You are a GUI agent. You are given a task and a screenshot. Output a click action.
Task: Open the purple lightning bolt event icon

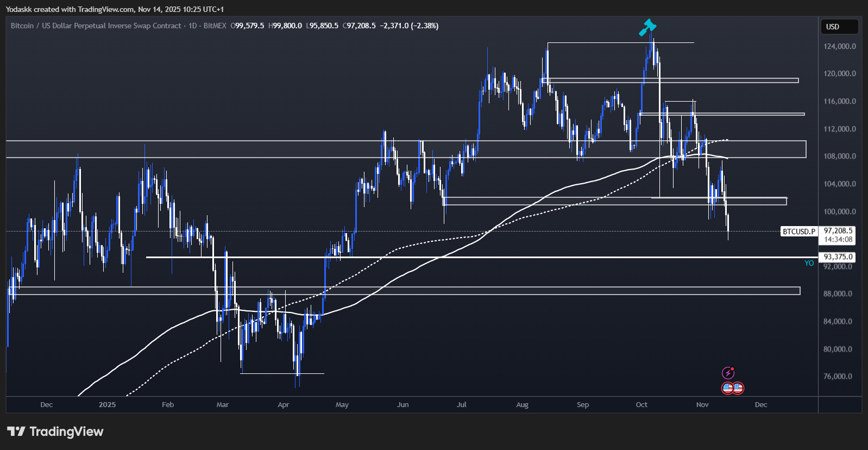tap(728, 373)
